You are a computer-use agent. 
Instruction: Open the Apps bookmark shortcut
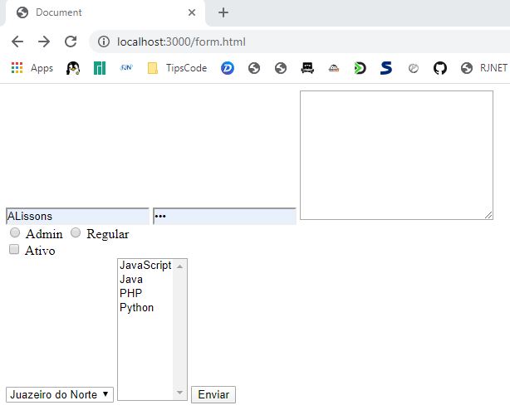32,68
